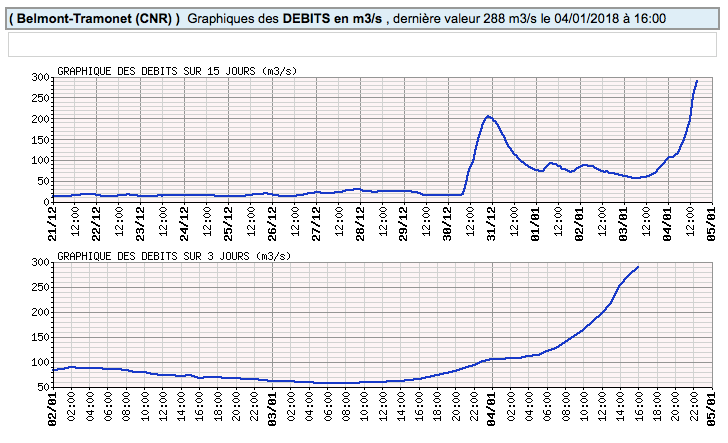Click the 0 y-axis label of 15-day graph

(46, 201)
